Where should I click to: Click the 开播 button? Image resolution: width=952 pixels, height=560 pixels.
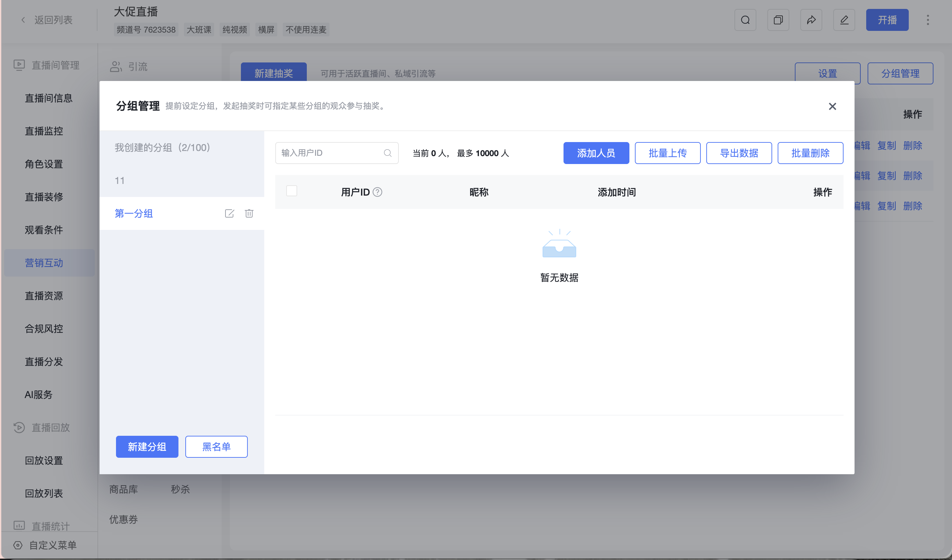887,20
